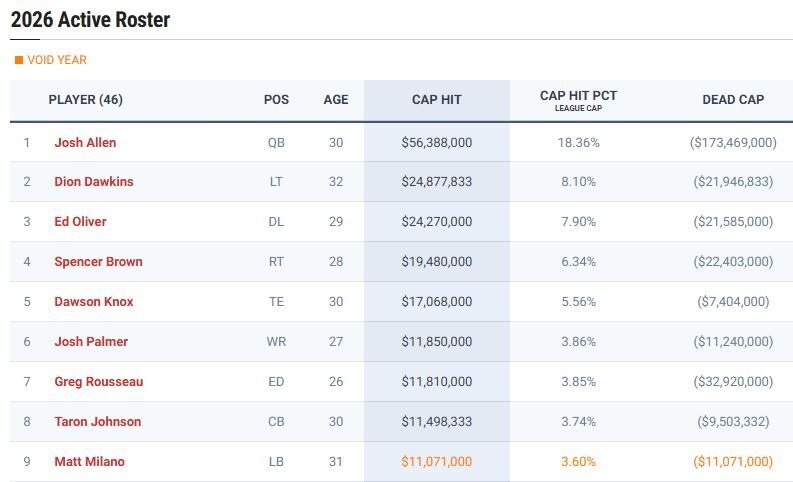Click the orange VOID YEAR legend square
This screenshot has height=482, width=793.
tap(18, 60)
